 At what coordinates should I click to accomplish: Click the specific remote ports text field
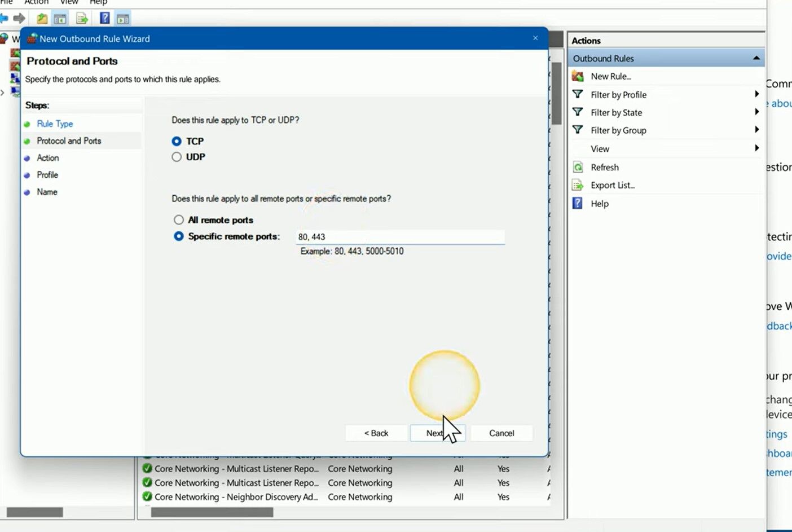pyautogui.click(x=399, y=237)
